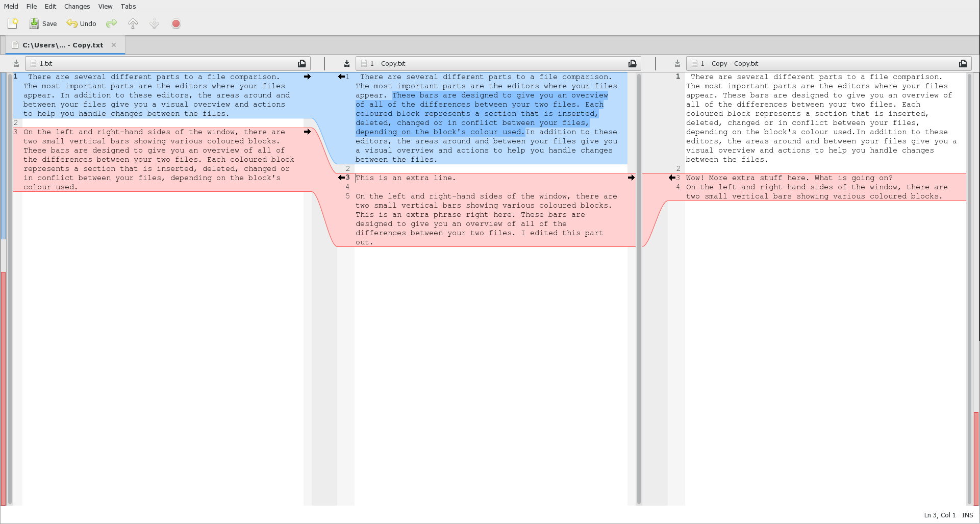980x524 pixels.
Task: Click INS indicator in status bar
Action: click(968, 515)
